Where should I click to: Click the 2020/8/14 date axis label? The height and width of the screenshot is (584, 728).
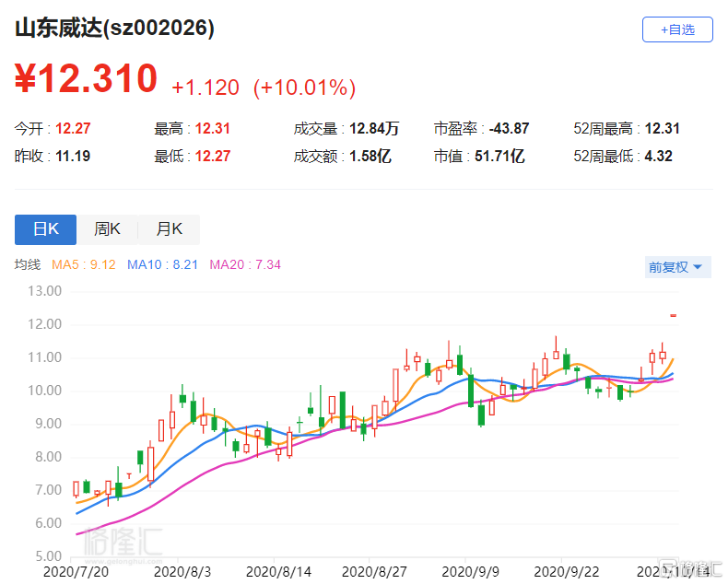[278, 572]
